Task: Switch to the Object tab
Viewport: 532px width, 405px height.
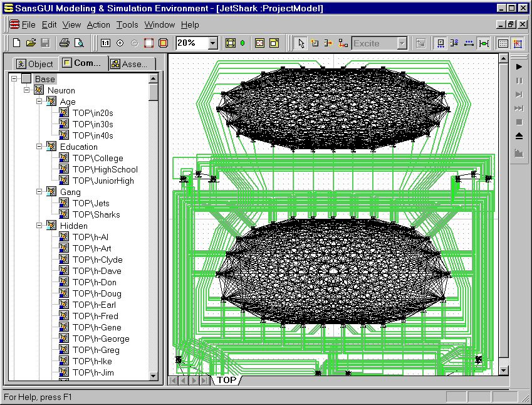Action: coord(35,63)
